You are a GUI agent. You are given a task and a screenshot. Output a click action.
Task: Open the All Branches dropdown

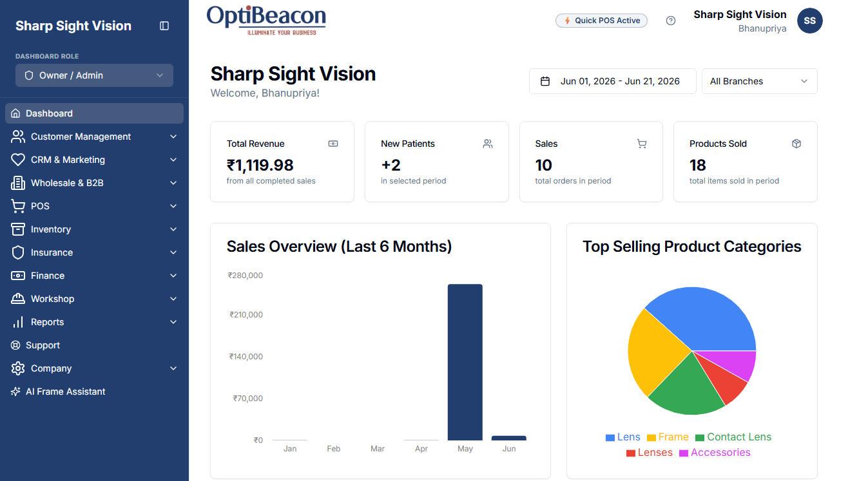point(759,81)
